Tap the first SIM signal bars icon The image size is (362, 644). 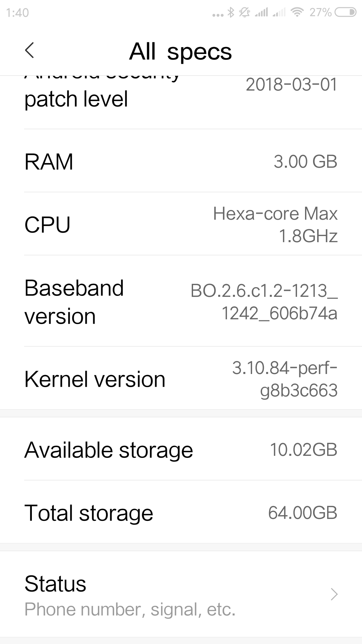(x=261, y=12)
